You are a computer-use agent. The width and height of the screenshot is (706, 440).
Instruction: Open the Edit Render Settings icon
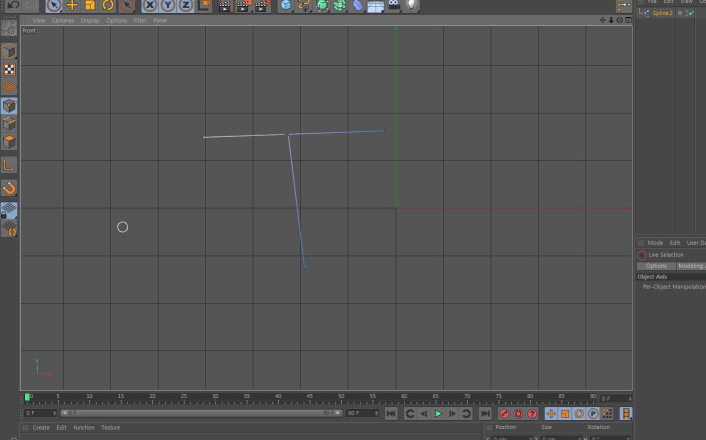262,5
